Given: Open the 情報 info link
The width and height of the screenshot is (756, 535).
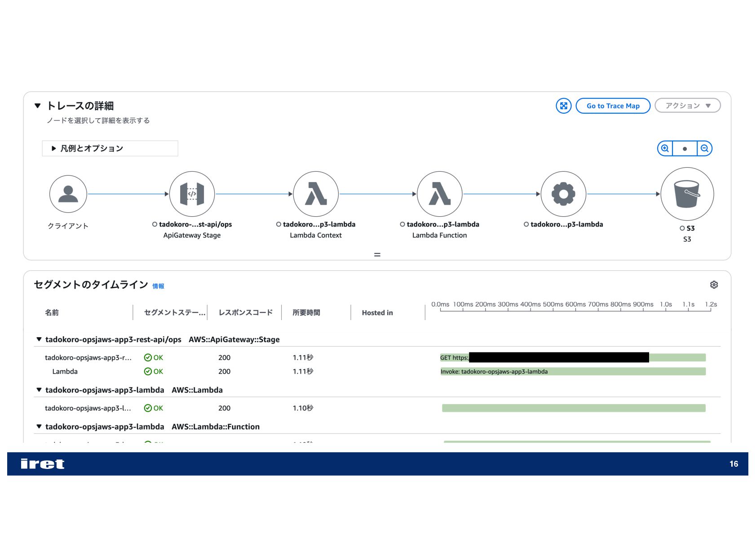Looking at the screenshot, I should point(158,286).
